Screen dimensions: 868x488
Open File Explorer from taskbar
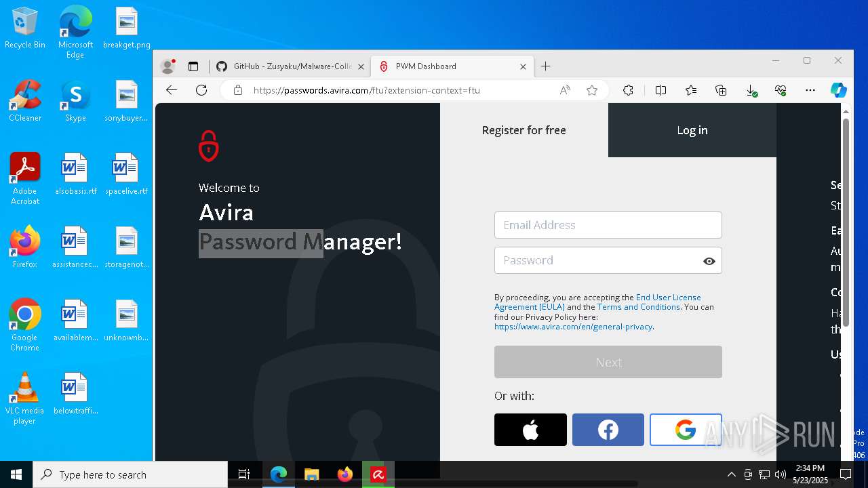click(x=312, y=474)
